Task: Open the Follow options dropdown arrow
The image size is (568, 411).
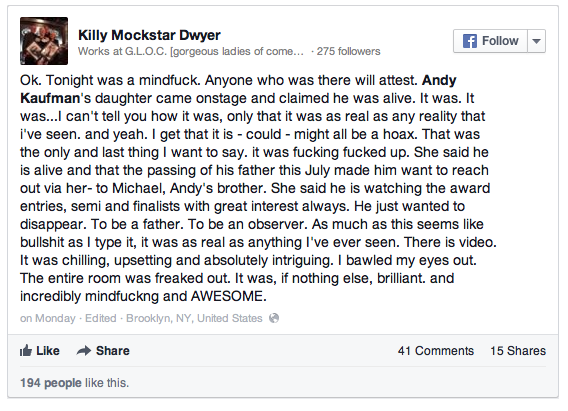Action: pyautogui.click(x=536, y=41)
